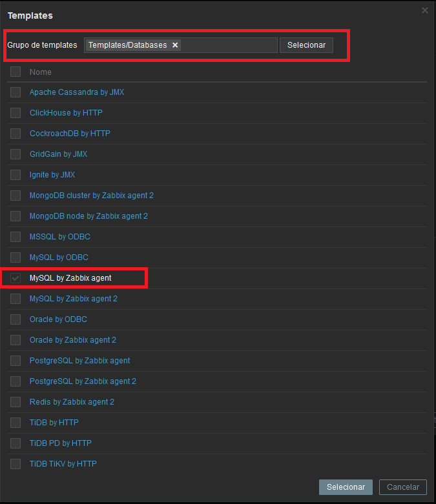Check the Ignite by JMX checkbox
The width and height of the screenshot is (436, 504).
[x=16, y=175]
